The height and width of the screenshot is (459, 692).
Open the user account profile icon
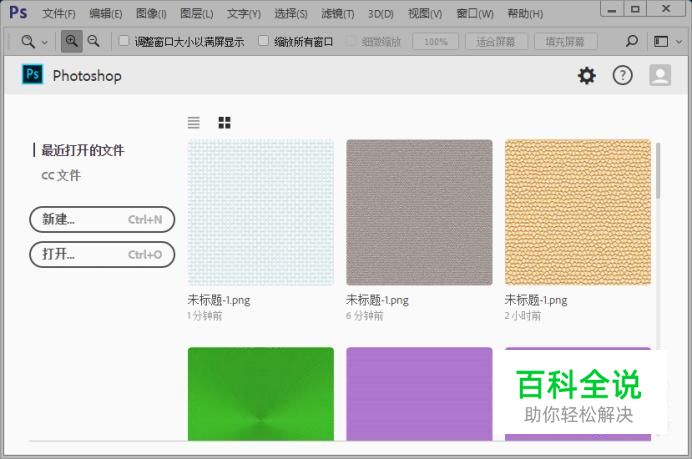(x=659, y=76)
